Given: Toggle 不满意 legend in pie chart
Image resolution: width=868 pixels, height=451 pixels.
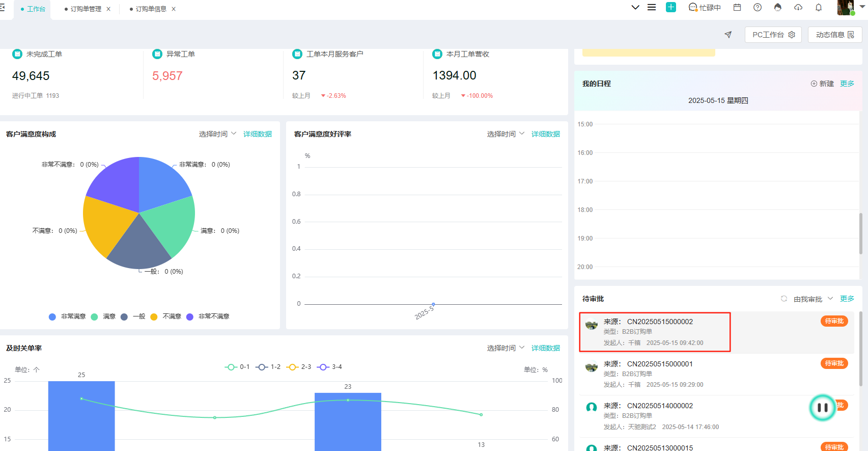Looking at the screenshot, I should [x=166, y=316].
